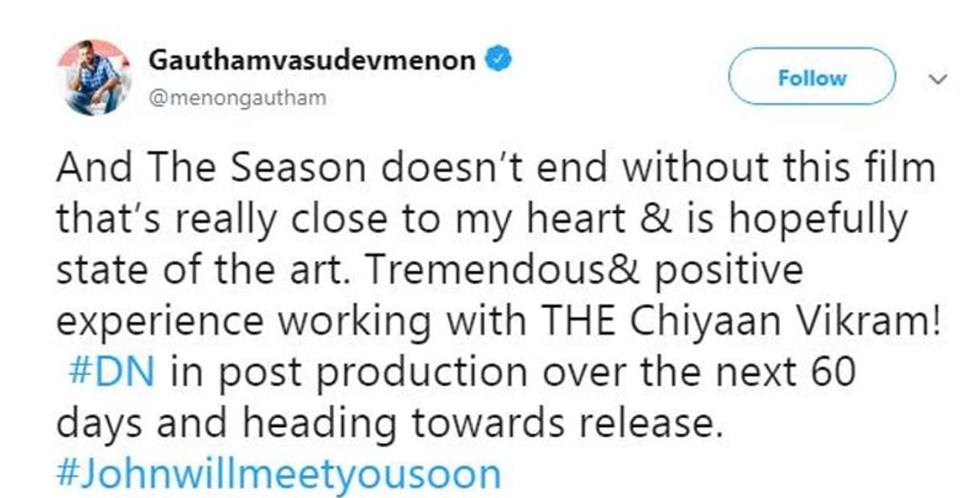Click Gautham's profile avatar photo
Viewport: 980px width, 498px height.
(94, 77)
